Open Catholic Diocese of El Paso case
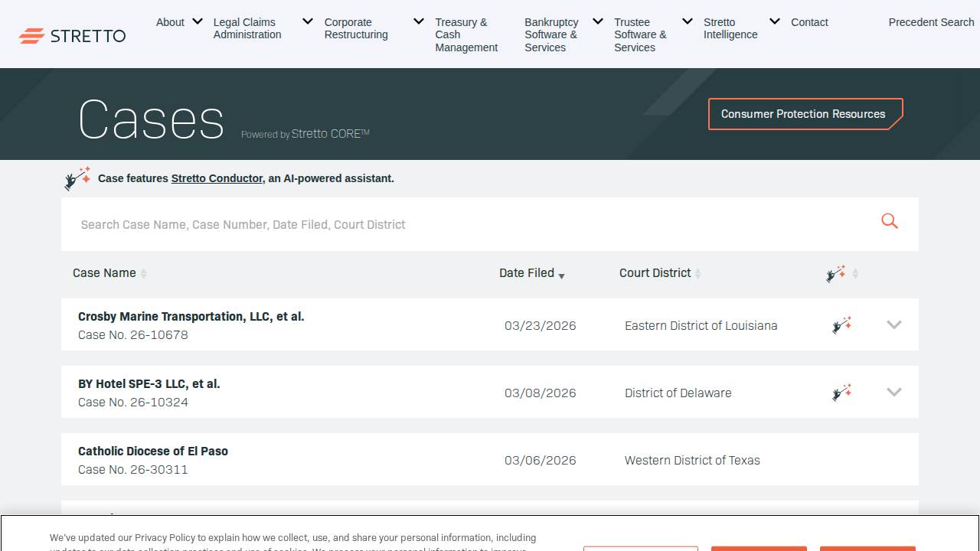Viewport: 980px width, 551px height. tap(153, 451)
